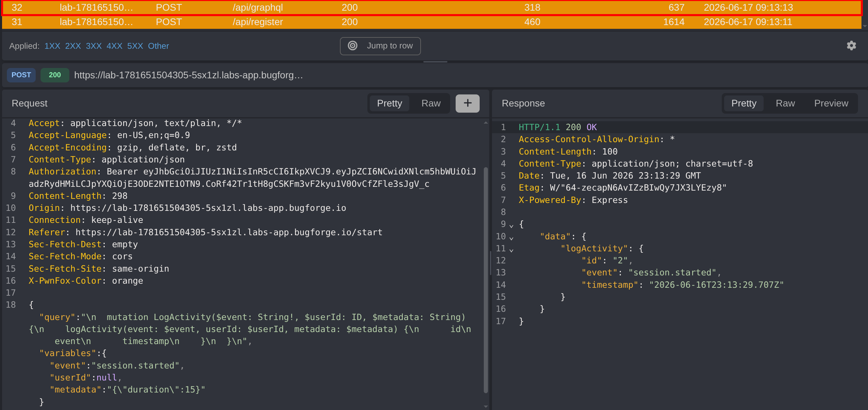Collapse JSON object at response line 9
Image resolution: width=868 pixels, height=410 pixels.
point(511,226)
